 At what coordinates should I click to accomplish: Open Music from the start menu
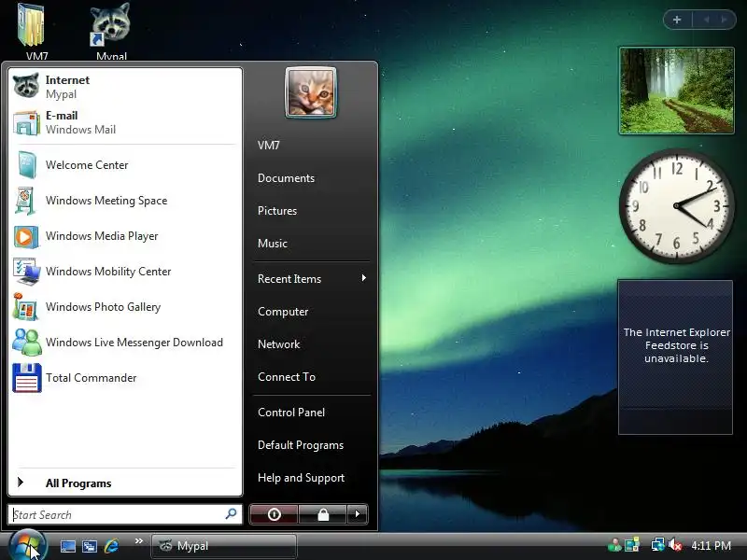tap(311, 244)
